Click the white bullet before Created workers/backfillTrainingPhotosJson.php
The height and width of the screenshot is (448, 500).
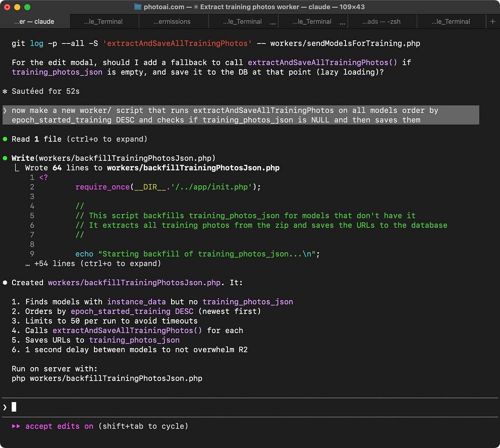[x=5, y=283]
